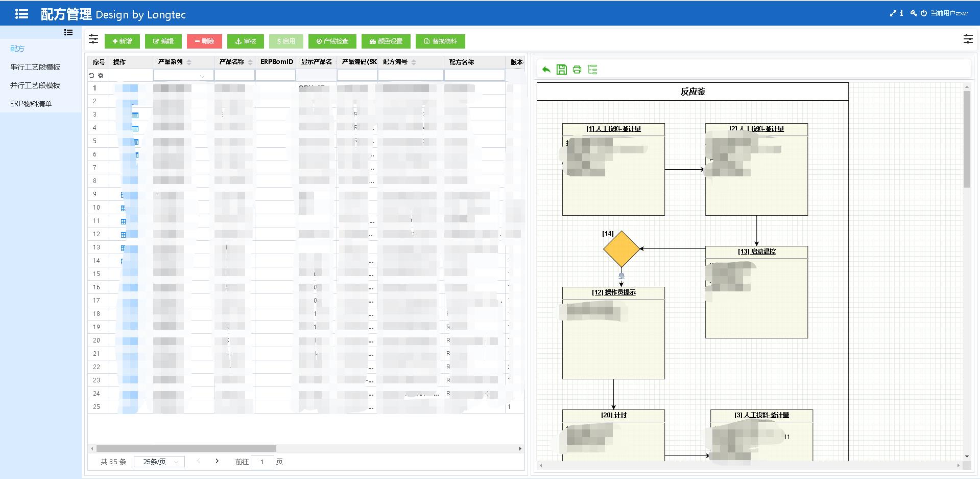Viewport: 980px width, 479px height.
Task: Click the table's horizontal scrollbar thumb
Action: point(186,448)
